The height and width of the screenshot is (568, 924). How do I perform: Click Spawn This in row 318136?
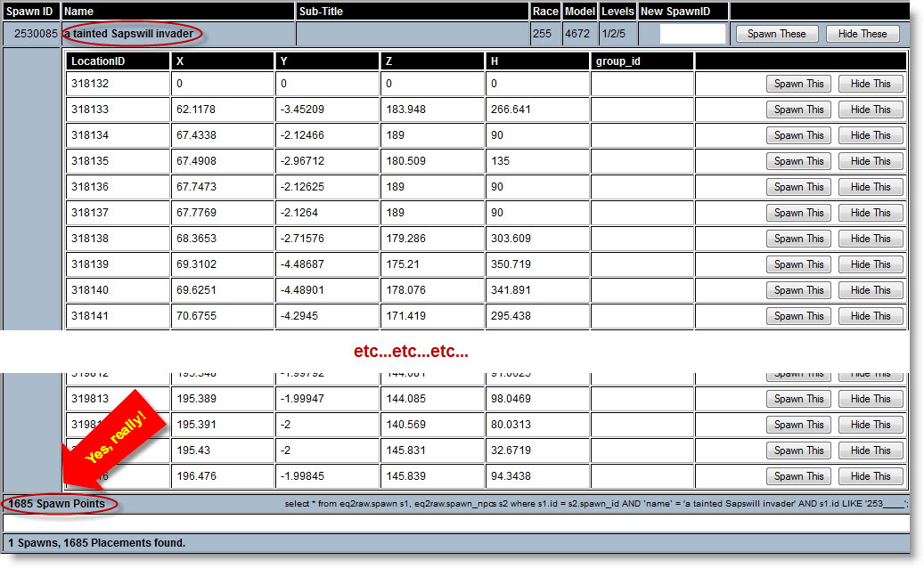[x=798, y=187]
